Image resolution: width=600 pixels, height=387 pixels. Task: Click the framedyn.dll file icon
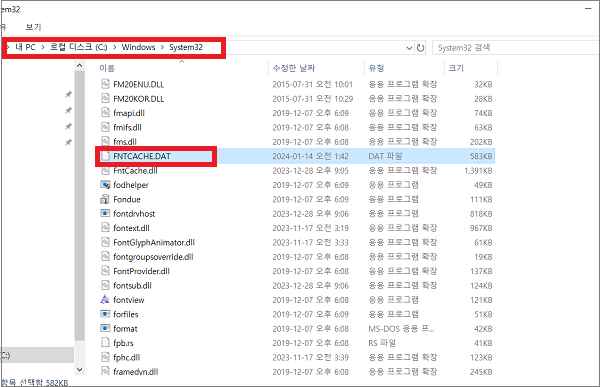[105, 371]
